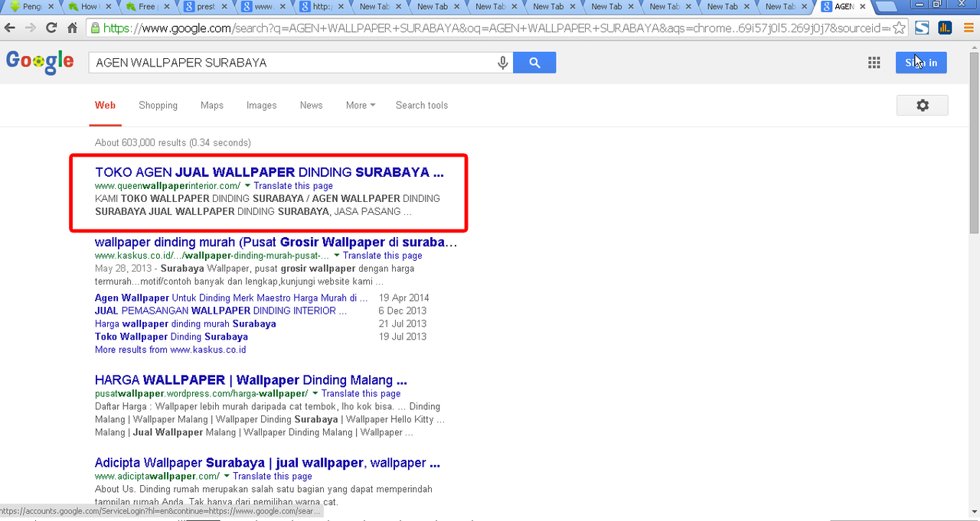Click More results from www.kaskus.co.id
The height and width of the screenshot is (521, 980).
tap(170, 350)
